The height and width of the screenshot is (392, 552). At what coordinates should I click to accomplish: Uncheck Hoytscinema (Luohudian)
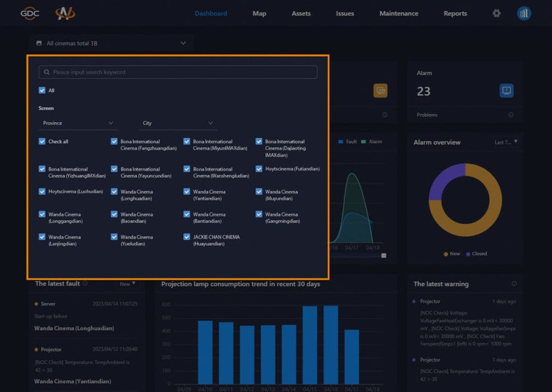(x=42, y=192)
